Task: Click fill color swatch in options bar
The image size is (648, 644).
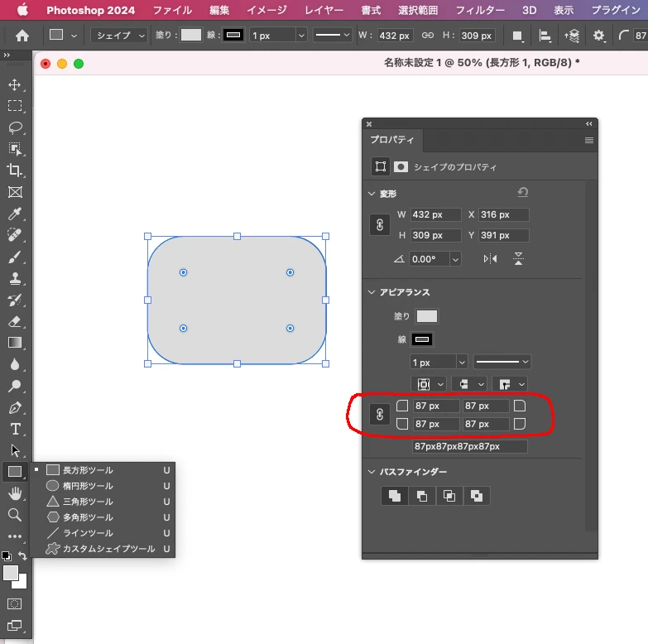Action: click(191, 35)
